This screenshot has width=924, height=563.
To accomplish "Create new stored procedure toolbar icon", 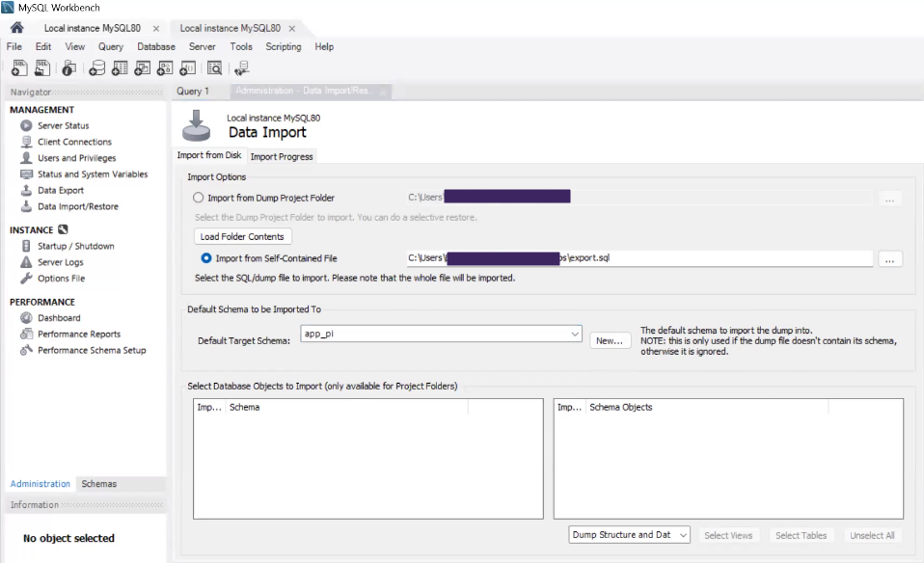I will click(x=165, y=68).
